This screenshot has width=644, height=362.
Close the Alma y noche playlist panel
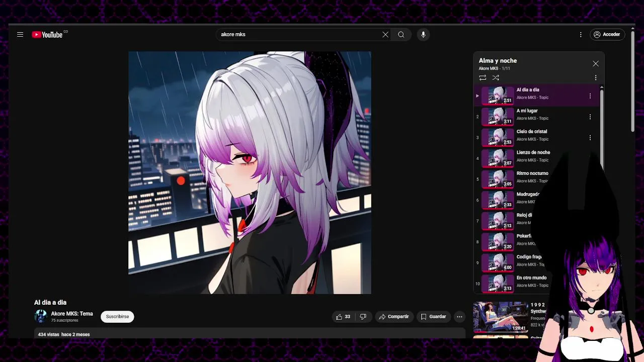[x=596, y=64]
